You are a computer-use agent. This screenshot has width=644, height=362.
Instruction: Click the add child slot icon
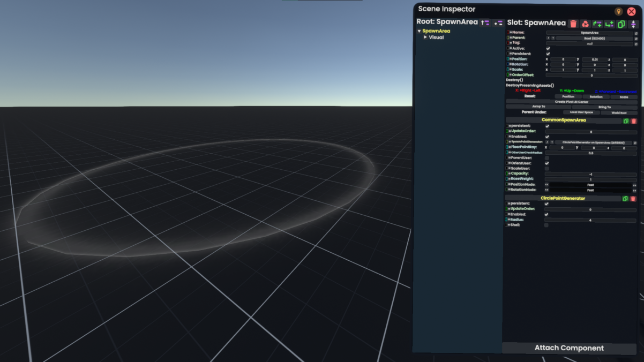click(609, 24)
